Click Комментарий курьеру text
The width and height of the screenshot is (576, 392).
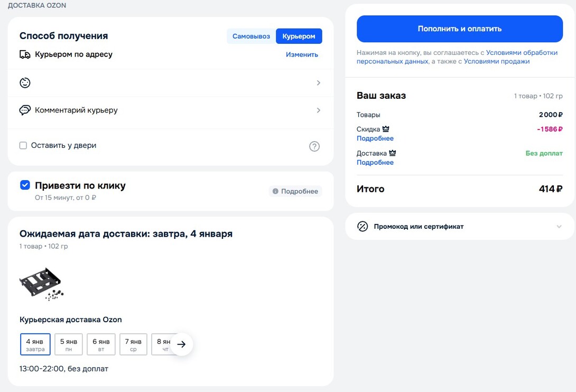[x=76, y=110]
